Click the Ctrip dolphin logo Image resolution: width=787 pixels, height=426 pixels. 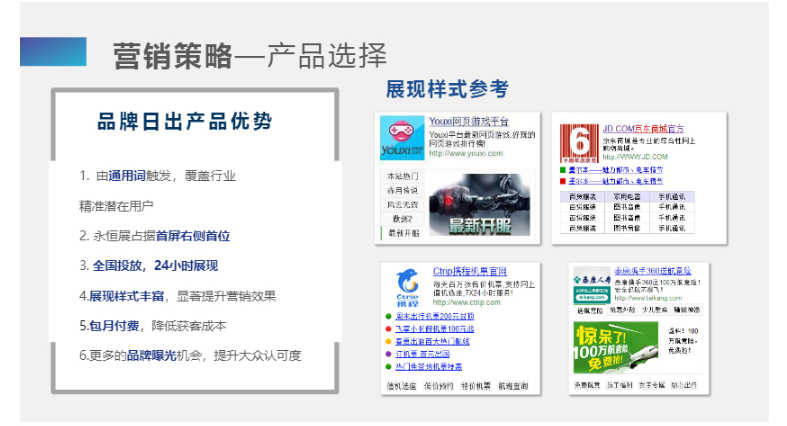[x=406, y=286]
